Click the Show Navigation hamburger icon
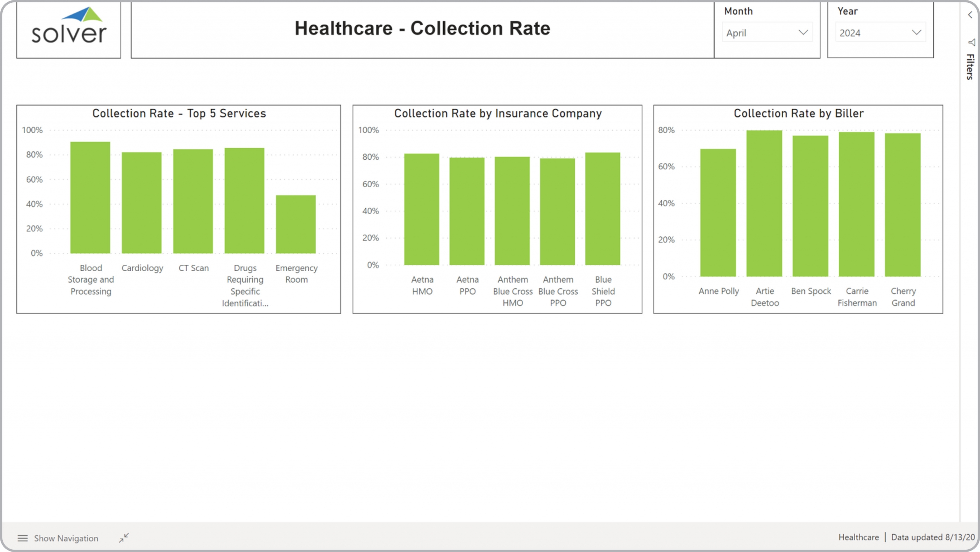Screen dimensions: 980x552 point(23,538)
